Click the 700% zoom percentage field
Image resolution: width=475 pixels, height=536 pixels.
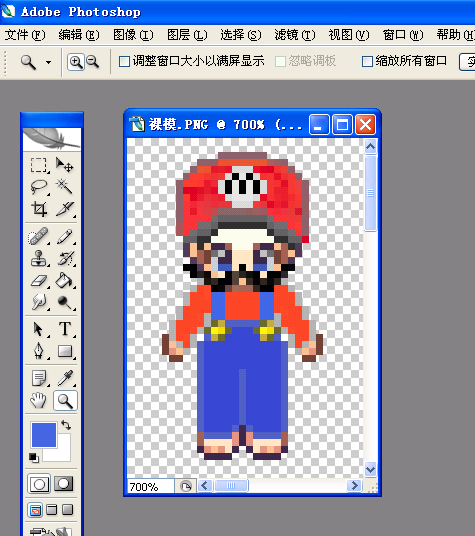click(x=151, y=486)
